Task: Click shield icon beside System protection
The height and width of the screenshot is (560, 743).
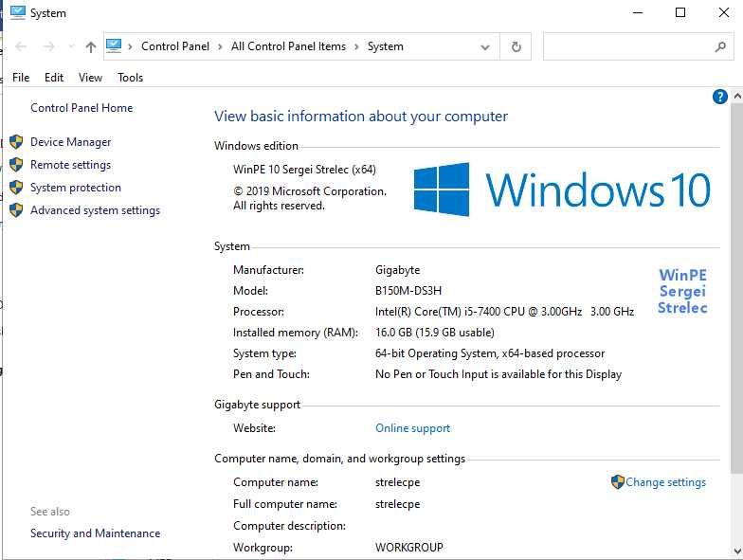Action: pos(16,188)
